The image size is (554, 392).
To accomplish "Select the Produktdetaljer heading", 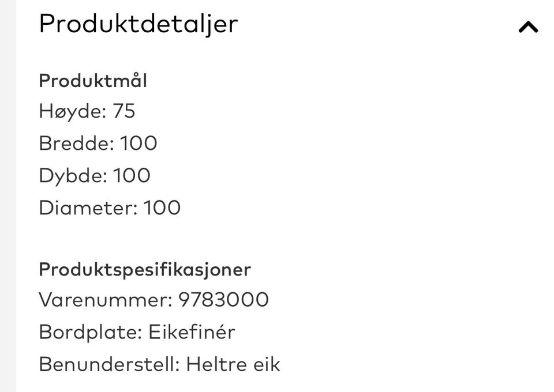I will point(137,24).
